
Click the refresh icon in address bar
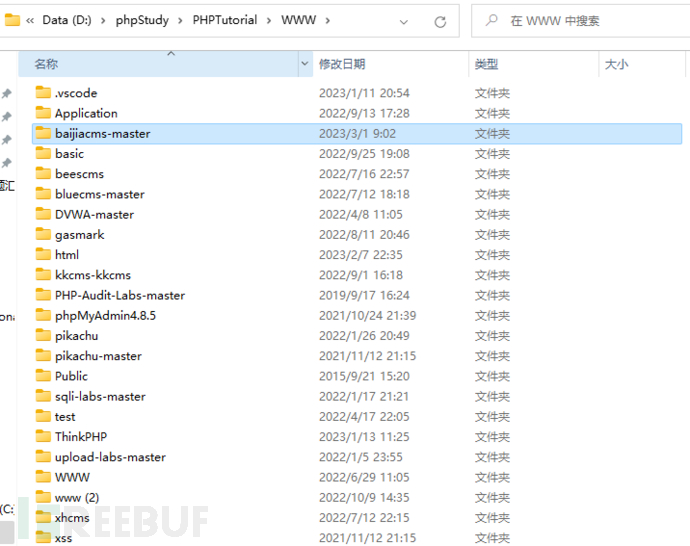point(440,22)
